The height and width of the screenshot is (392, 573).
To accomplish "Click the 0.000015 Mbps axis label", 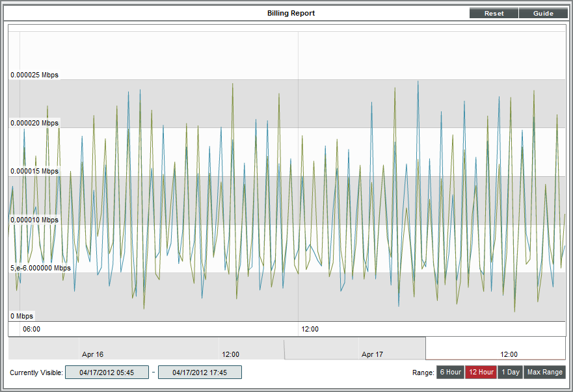I will (34, 172).
